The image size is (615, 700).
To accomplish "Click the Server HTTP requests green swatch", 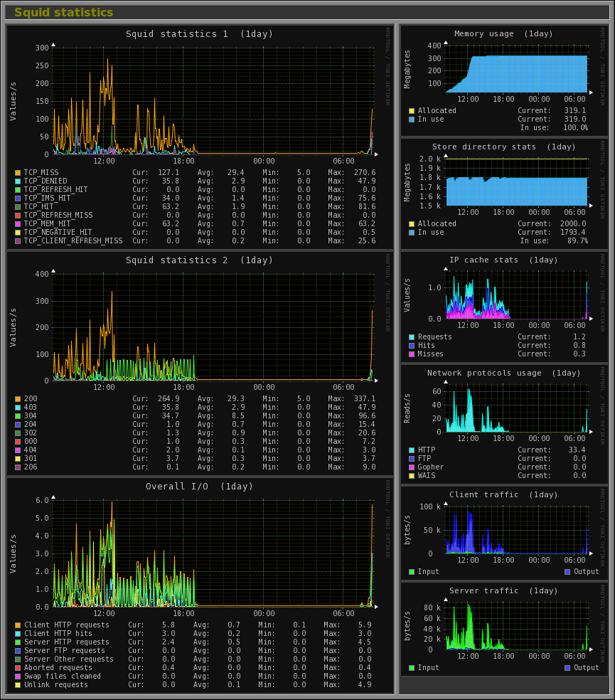I will click(x=18, y=642).
